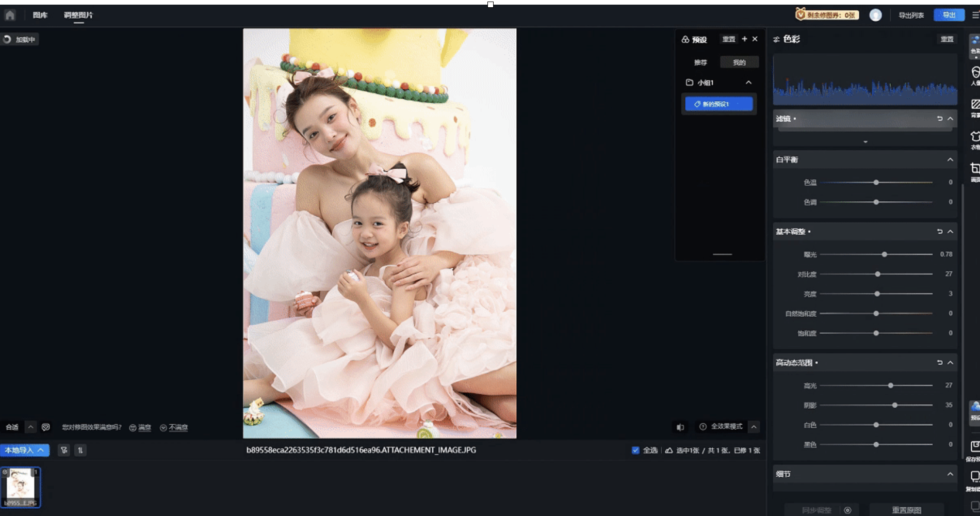Click the blue 导出 button

949,15
